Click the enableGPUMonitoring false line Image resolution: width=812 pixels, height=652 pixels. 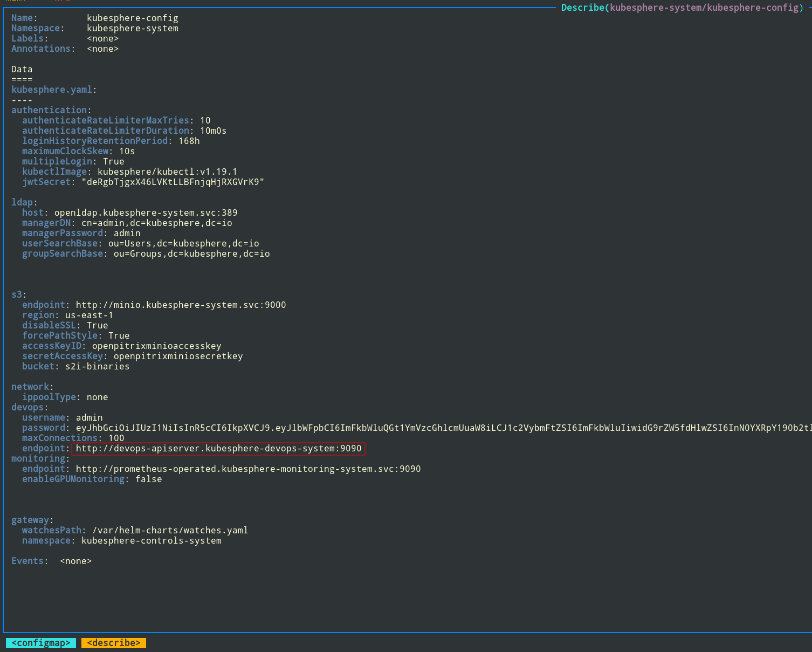tap(92, 479)
